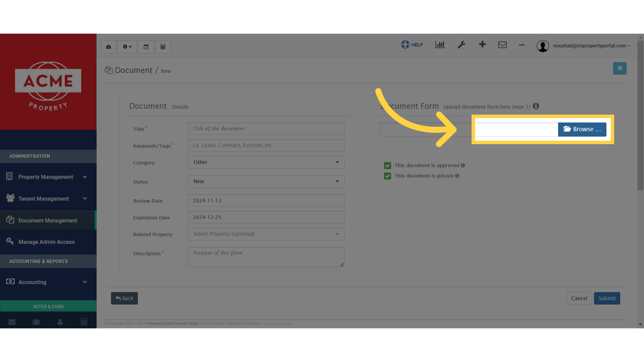Open the calendar toolbar icon

click(146, 47)
